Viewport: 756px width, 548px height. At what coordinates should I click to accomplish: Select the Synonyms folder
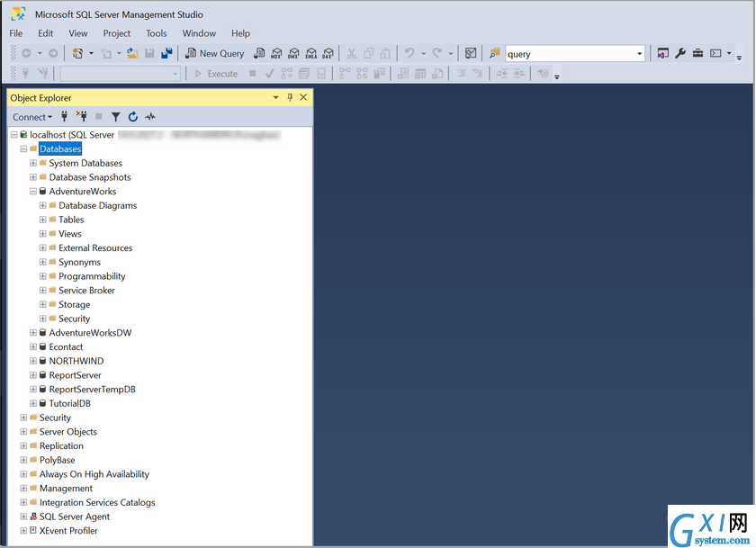click(79, 262)
